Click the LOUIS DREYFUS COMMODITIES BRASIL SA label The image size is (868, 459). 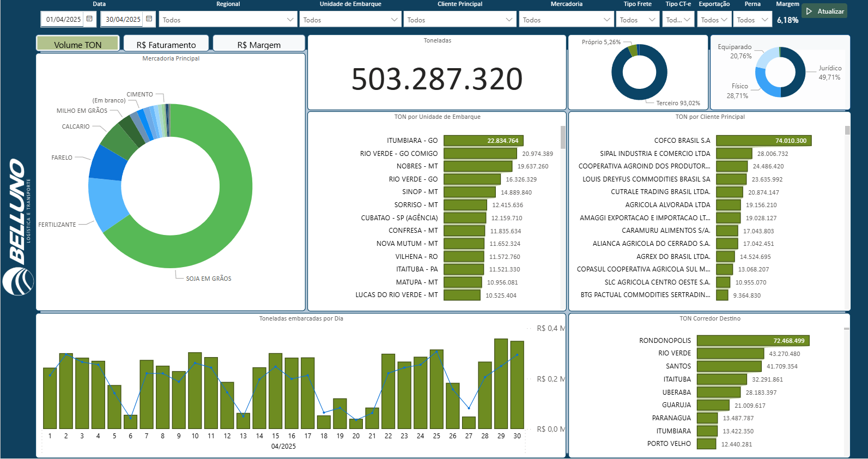(646, 179)
